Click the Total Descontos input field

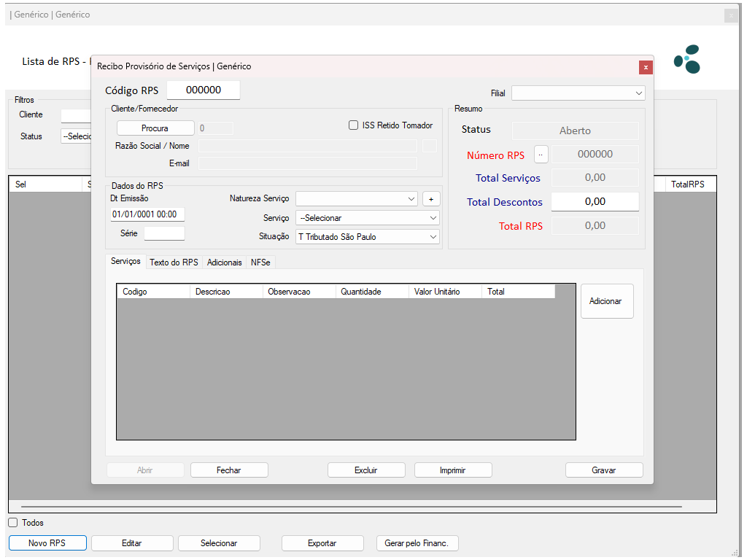pos(595,202)
